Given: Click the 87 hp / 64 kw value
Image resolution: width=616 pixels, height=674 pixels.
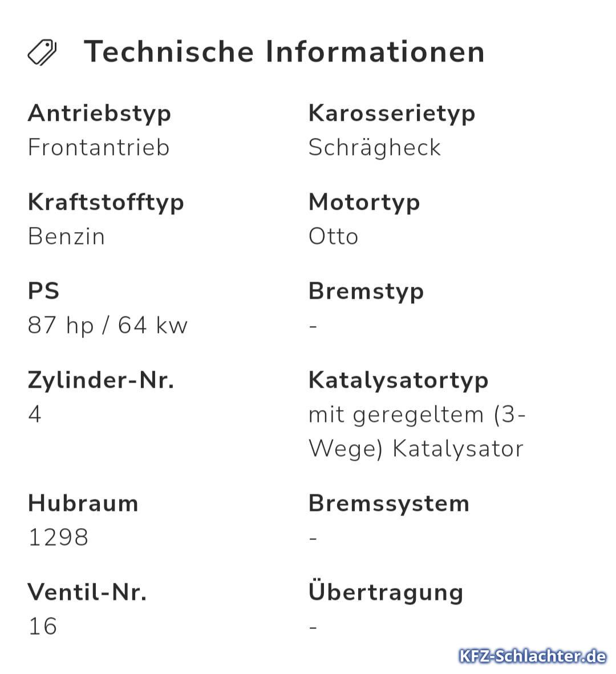Looking at the screenshot, I should [x=107, y=326].
